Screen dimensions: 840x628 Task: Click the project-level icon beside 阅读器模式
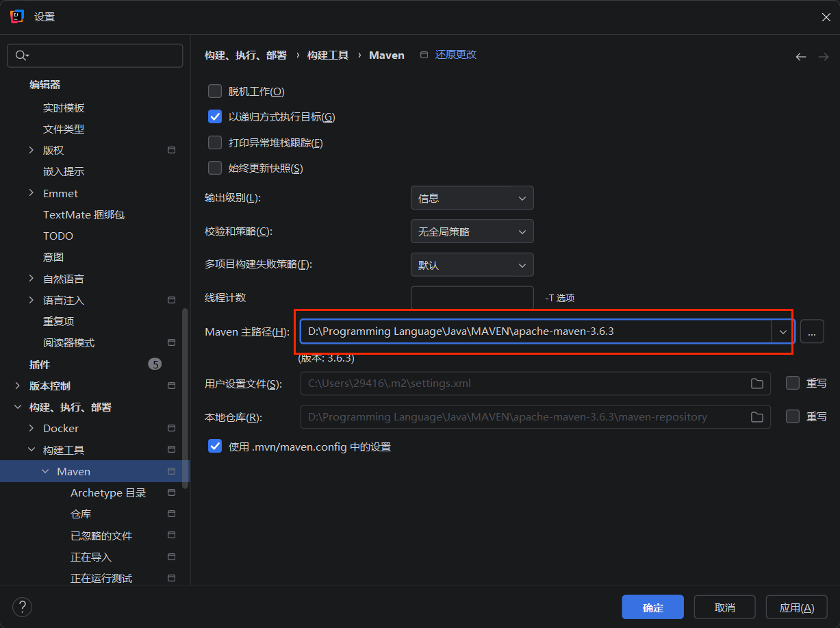[171, 342]
